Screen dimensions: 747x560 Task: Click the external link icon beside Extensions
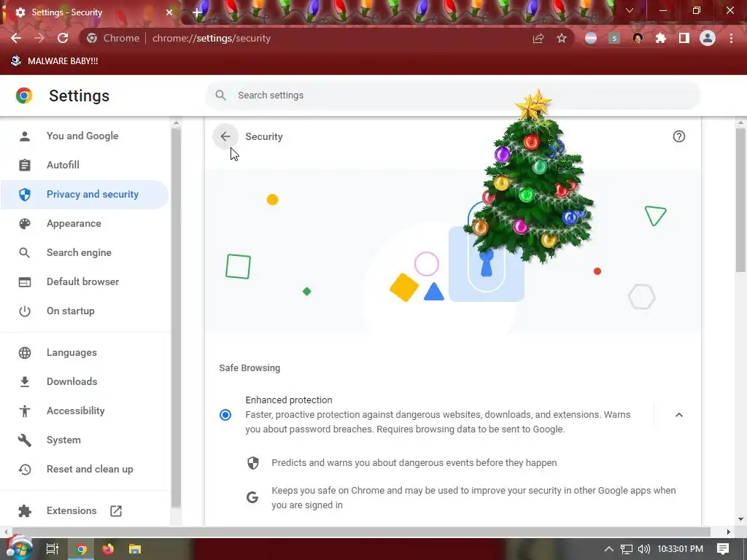(116, 511)
